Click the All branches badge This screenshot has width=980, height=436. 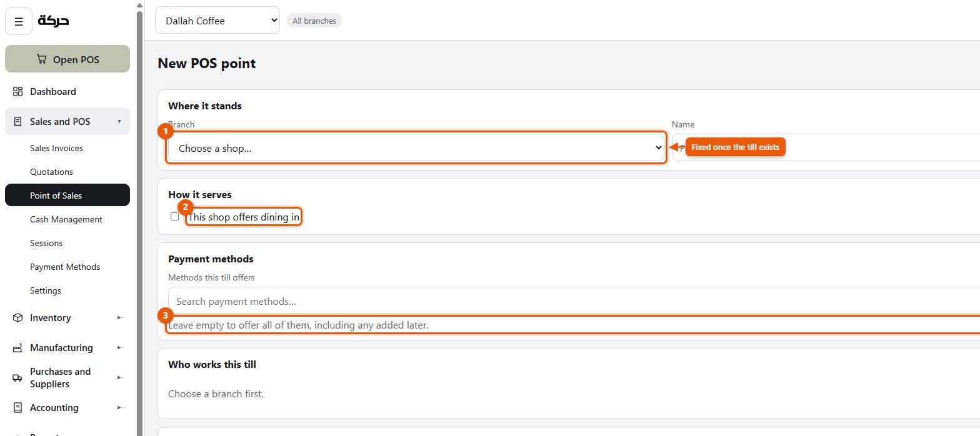[x=314, y=21]
